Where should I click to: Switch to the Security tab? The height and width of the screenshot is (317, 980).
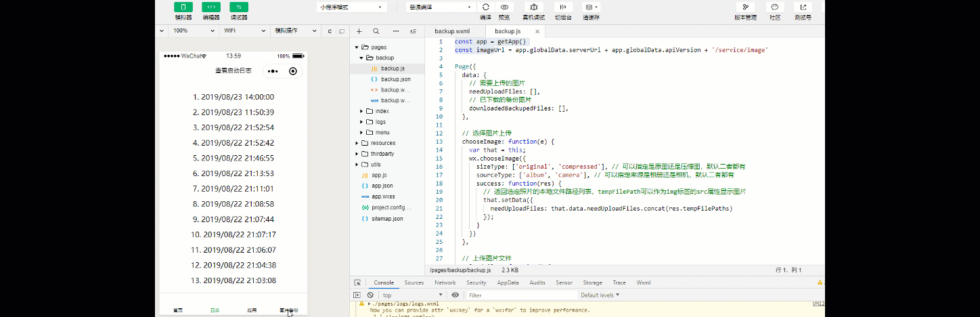pos(476,282)
